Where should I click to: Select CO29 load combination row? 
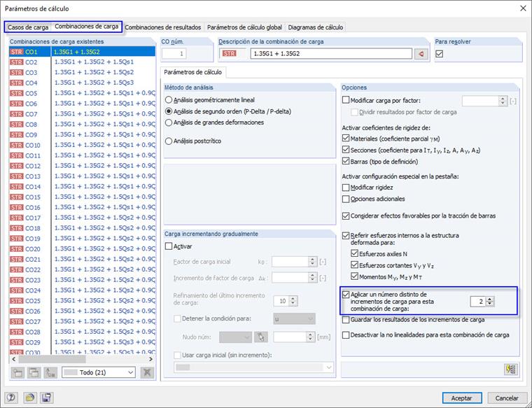pyautogui.click(x=83, y=342)
